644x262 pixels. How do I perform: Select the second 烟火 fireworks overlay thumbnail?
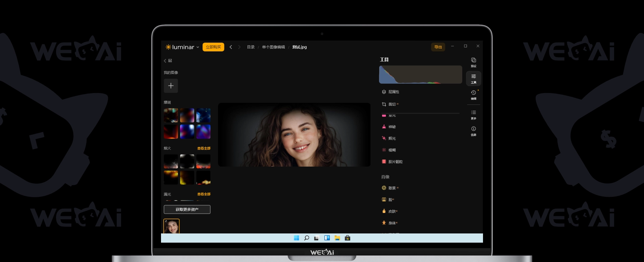click(x=187, y=161)
